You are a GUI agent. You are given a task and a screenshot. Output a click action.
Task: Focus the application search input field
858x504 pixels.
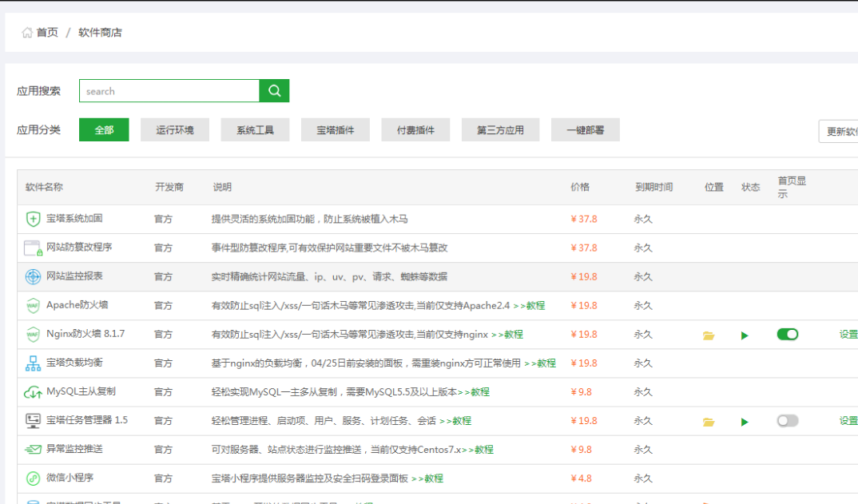[x=169, y=91]
